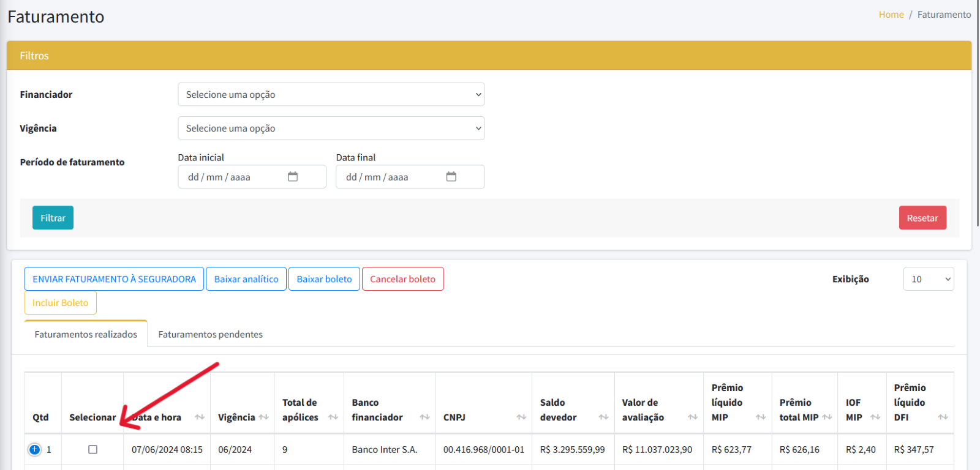Select the value R$ 11.037.023,90
The height and width of the screenshot is (470, 980).
(657, 449)
